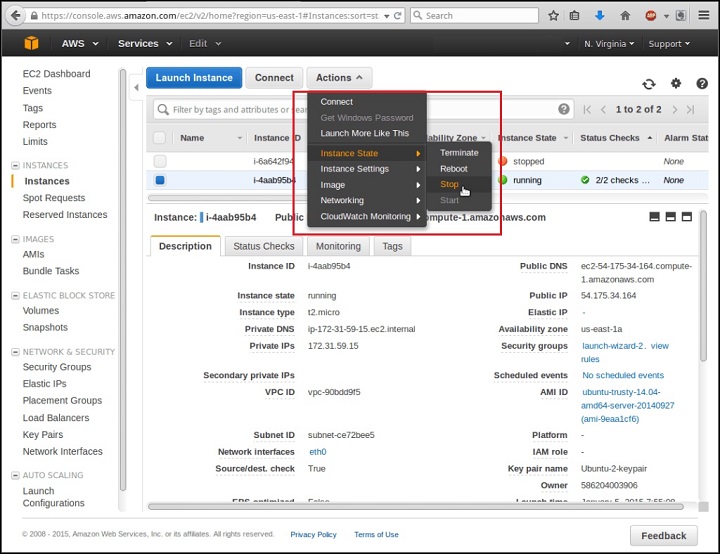The image size is (720, 554).
Task: Open table settings gear icon
Action: click(676, 84)
